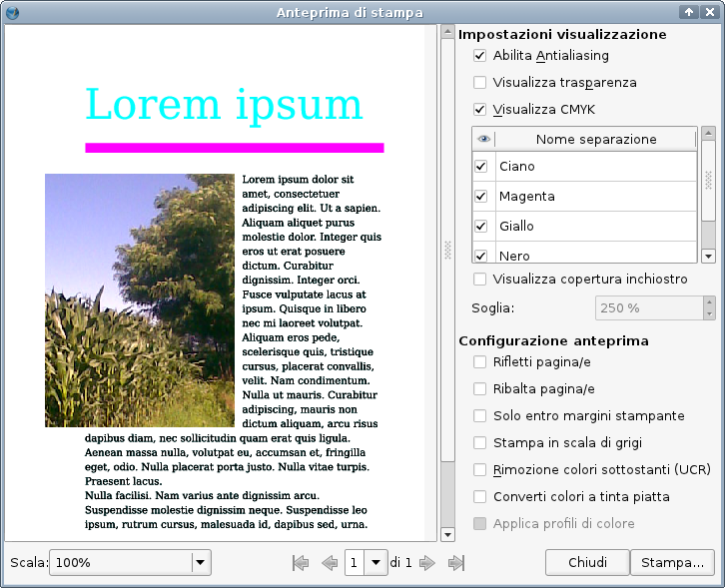The height and width of the screenshot is (588, 725).
Task: Disable the Abilita Antialiasing checkbox
Action: 480,56
